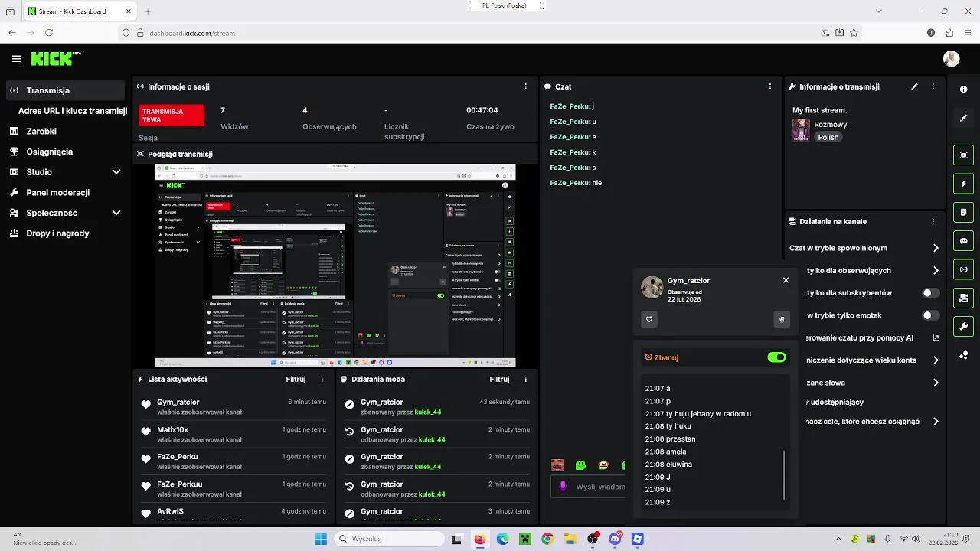980x551 pixels.
Task: Toggle the chat bubble widget icon
Action: click(x=963, y=241)
